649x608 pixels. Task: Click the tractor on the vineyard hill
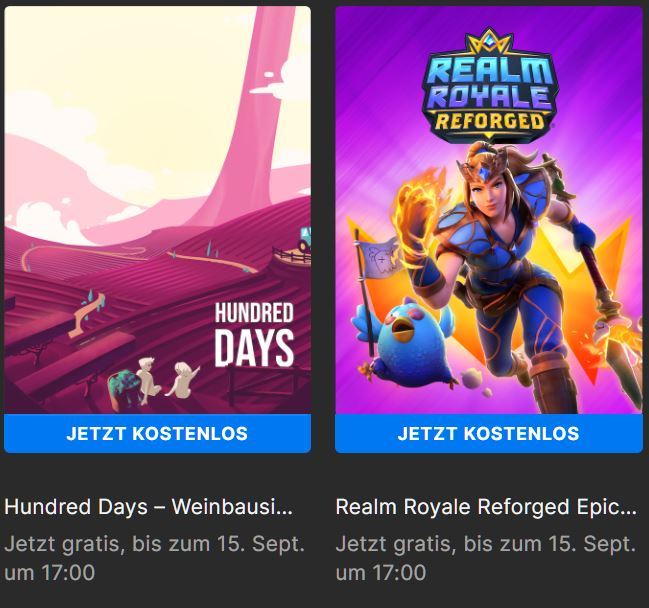coord(305,240)
